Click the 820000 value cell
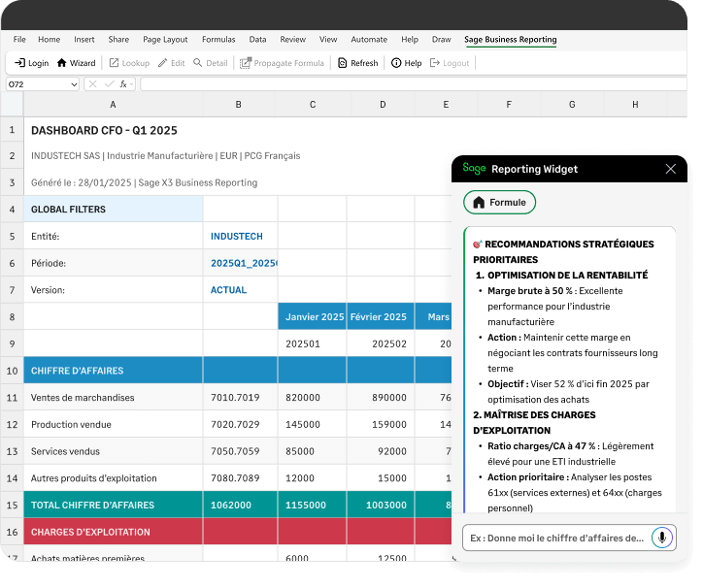Image resolution: width=703 pixels, height=588 pixels. [312, 398]
